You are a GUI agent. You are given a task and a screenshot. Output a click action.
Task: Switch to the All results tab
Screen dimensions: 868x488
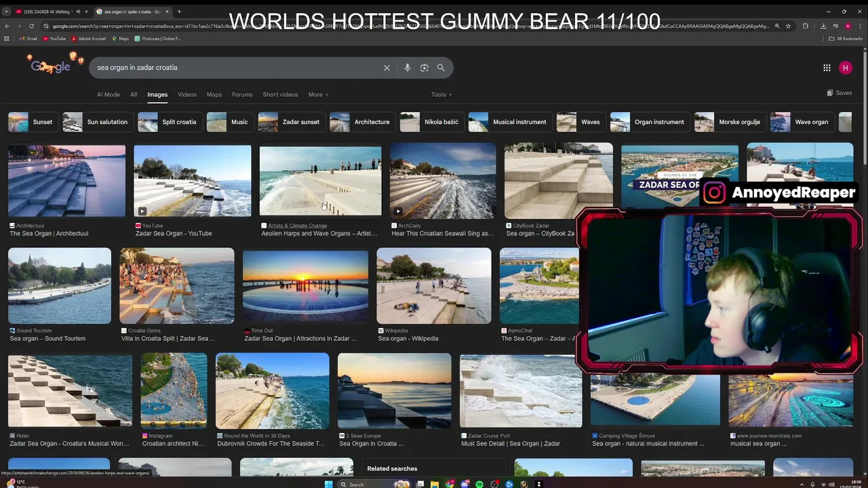(134, 95)
